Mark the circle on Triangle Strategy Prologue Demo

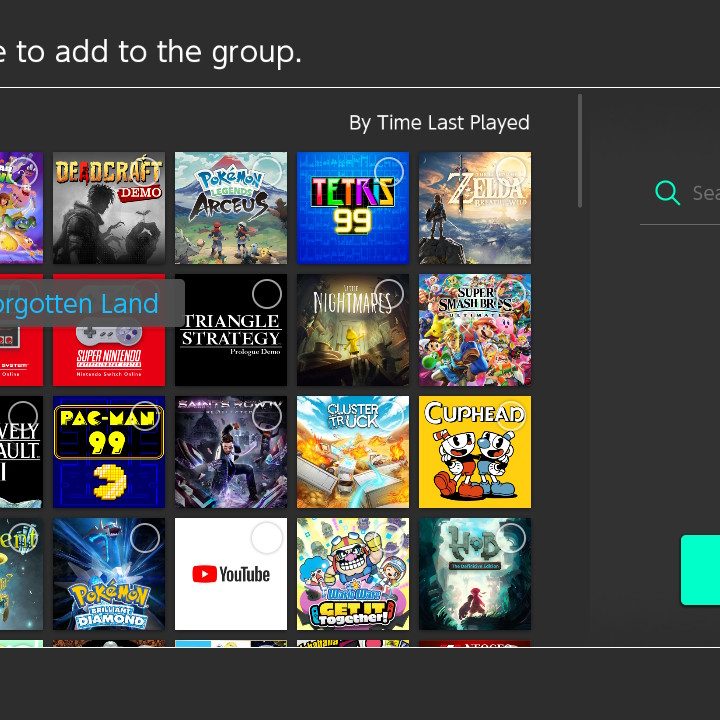click(267, 294)
